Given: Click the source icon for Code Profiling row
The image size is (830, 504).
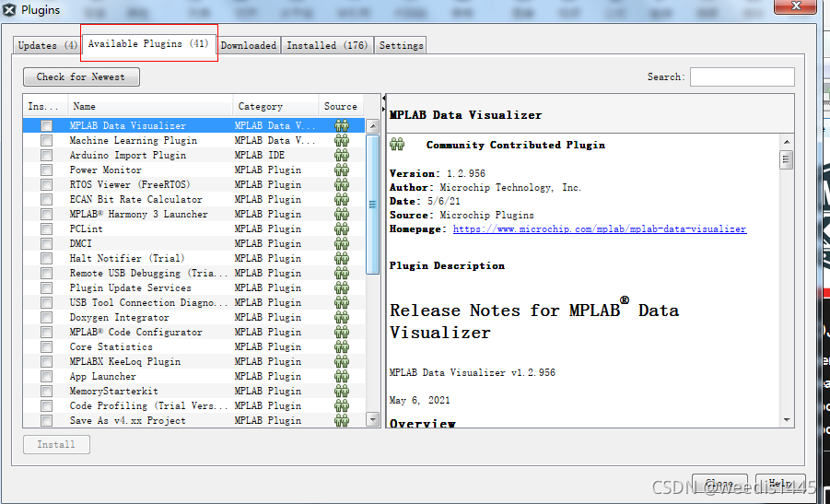Looking at the screenshot, I should (342, 406).
